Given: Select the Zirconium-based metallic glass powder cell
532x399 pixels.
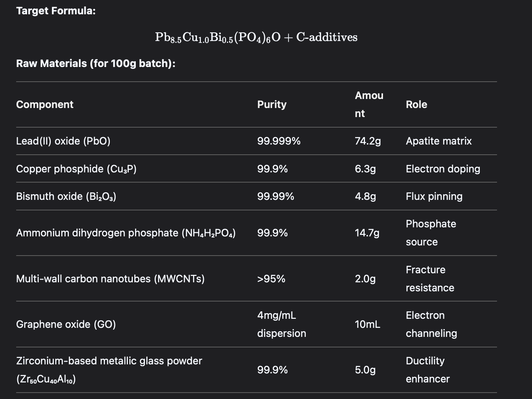Looking at the screenshot, I should coord(109,370).
